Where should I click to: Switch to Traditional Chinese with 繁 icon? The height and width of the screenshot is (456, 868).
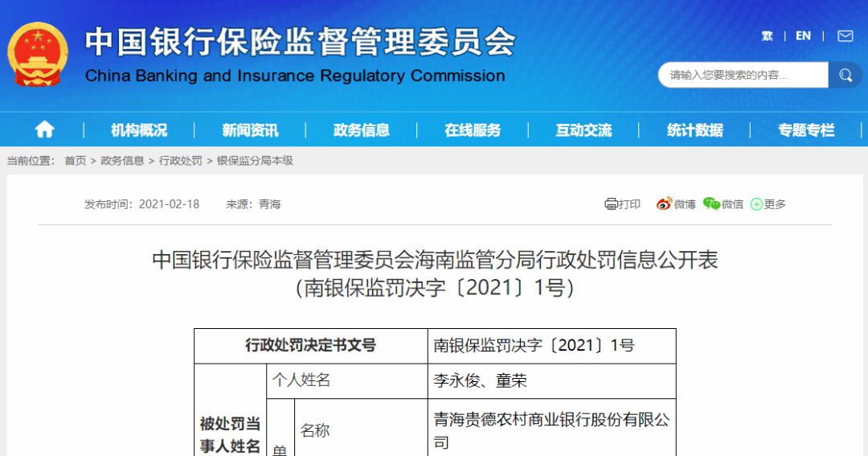(767, 36)
